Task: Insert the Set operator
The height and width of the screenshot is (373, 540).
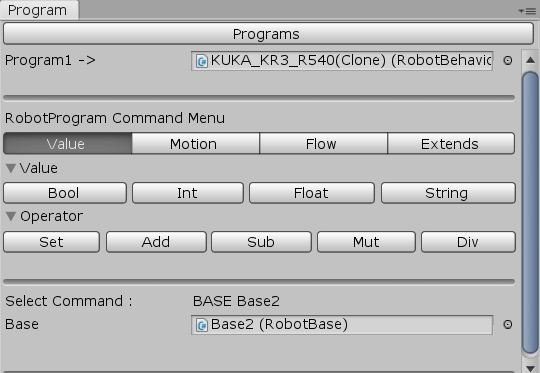Action: 52,242
